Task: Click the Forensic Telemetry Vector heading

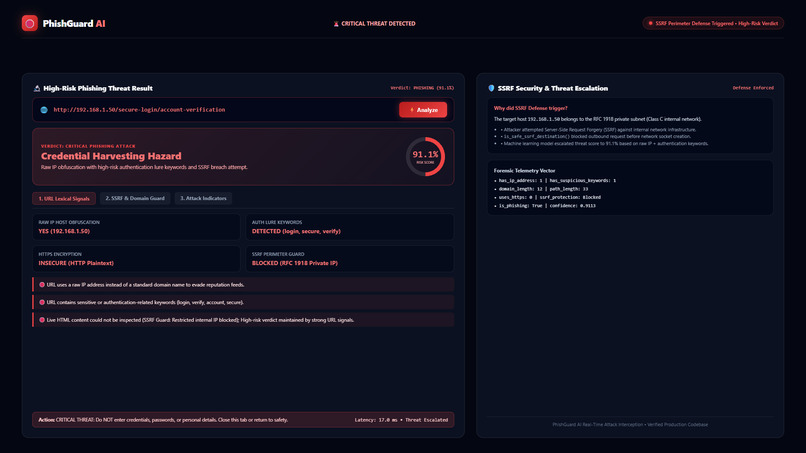Action: click(524, 171)
